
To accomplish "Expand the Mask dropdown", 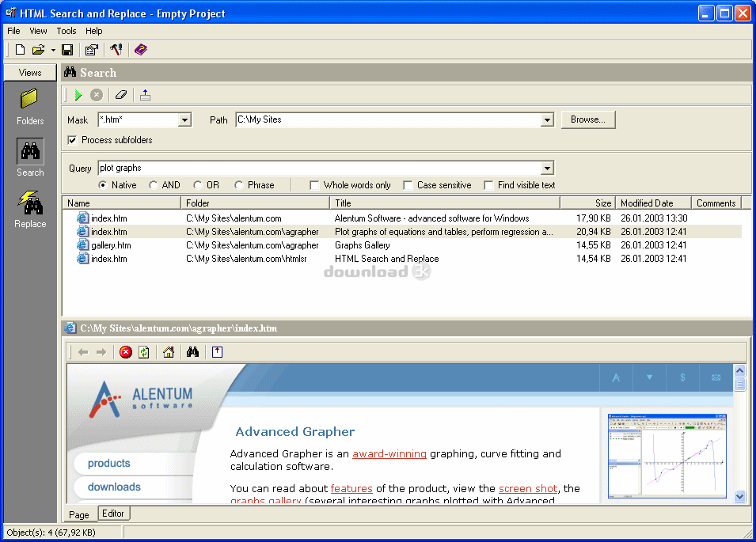I will point(184,120).
